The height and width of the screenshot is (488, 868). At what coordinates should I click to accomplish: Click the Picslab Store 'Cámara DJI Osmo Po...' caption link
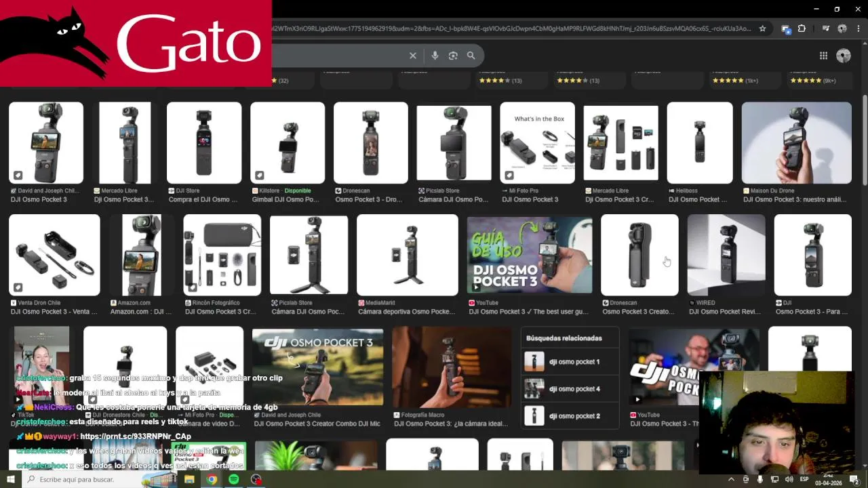pos(453,200)
